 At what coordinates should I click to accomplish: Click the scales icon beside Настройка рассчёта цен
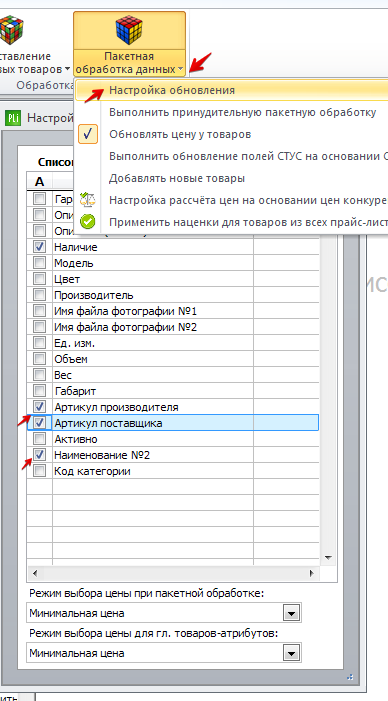pyautogui.click(x=88, y=199)
